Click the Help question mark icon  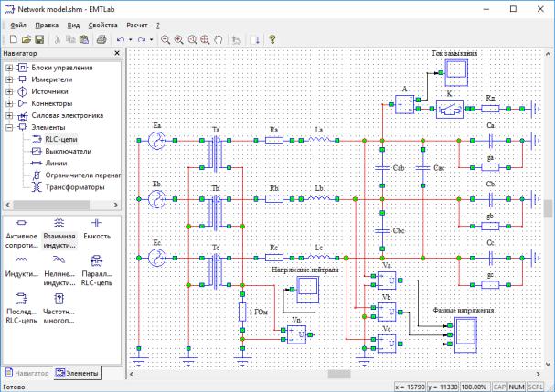272,40
